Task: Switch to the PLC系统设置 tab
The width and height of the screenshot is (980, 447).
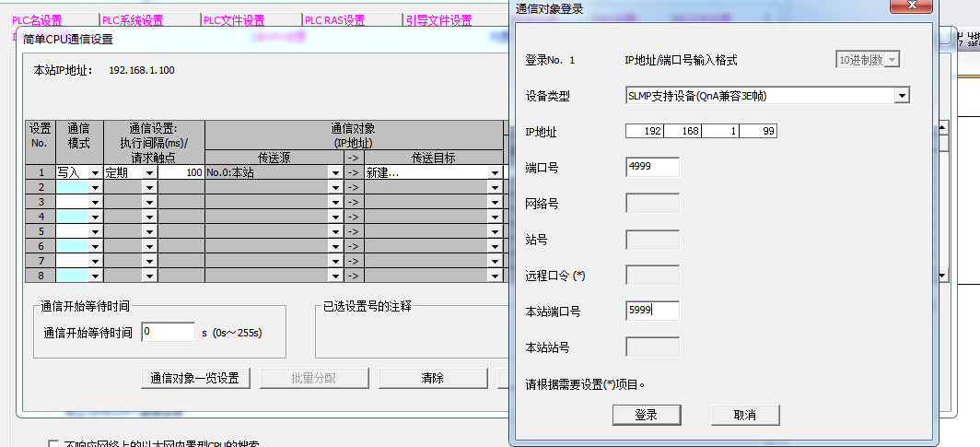Action: point(133,20)
